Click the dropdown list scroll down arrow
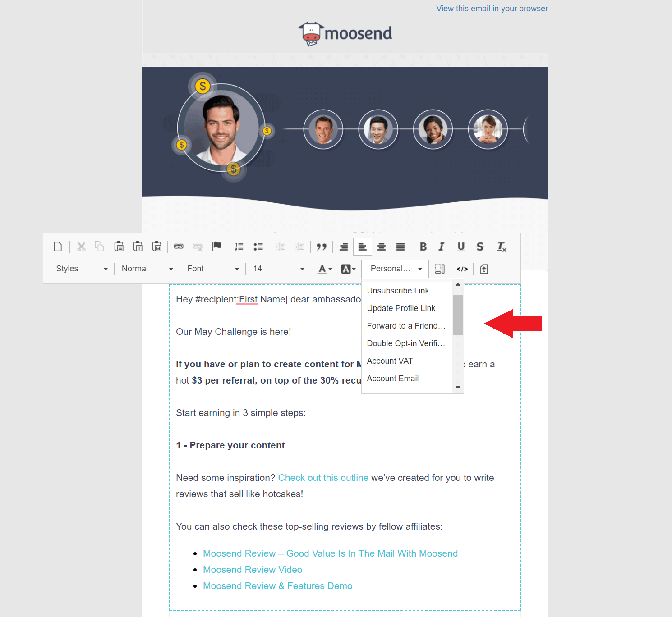The image size is (672, 617). pyautogui.click(x=458, y=388)
